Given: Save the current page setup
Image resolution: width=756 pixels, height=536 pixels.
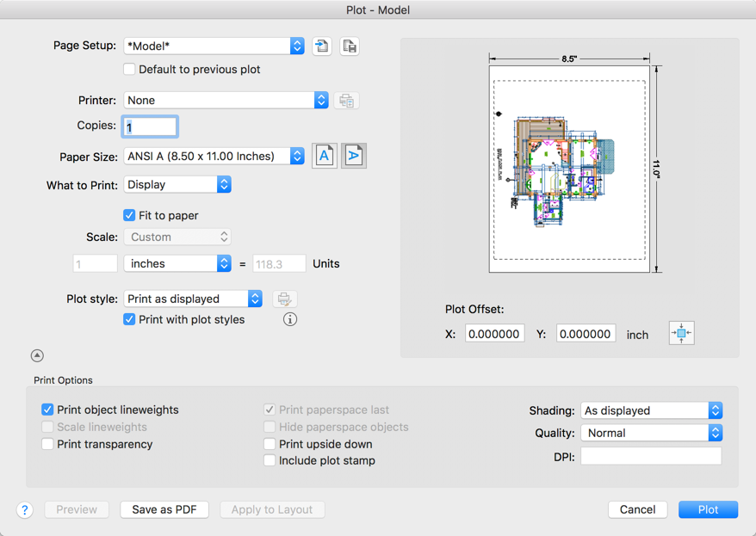Looking at the screenshot, I should 350,46.
